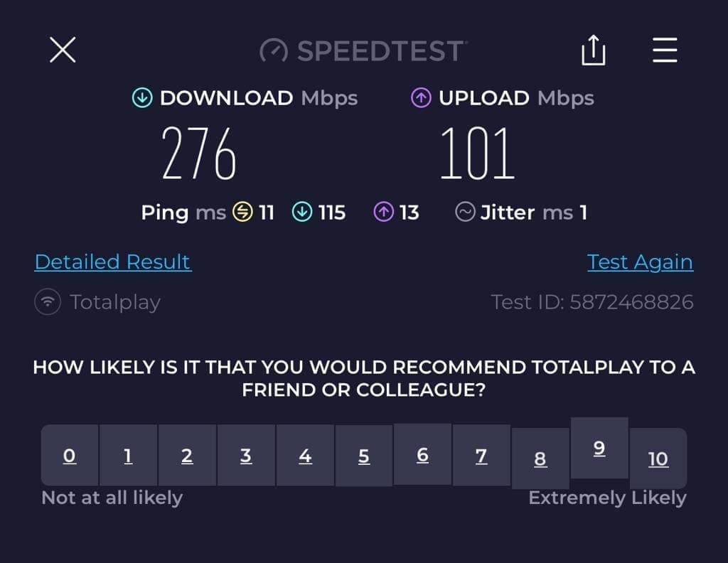Close the speed test results screen

(63, 50)
